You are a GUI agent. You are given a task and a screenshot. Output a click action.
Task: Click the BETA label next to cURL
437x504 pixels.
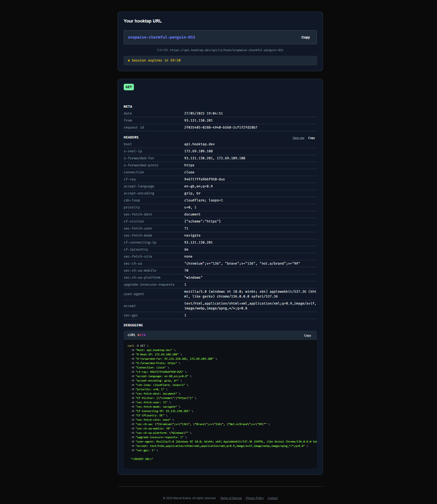[141, 335]
